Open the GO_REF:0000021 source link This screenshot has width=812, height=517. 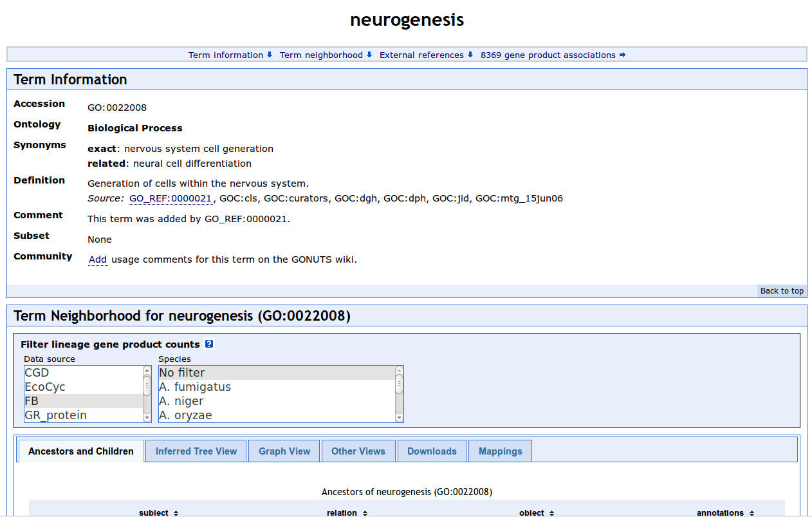[x=171, y=198]
